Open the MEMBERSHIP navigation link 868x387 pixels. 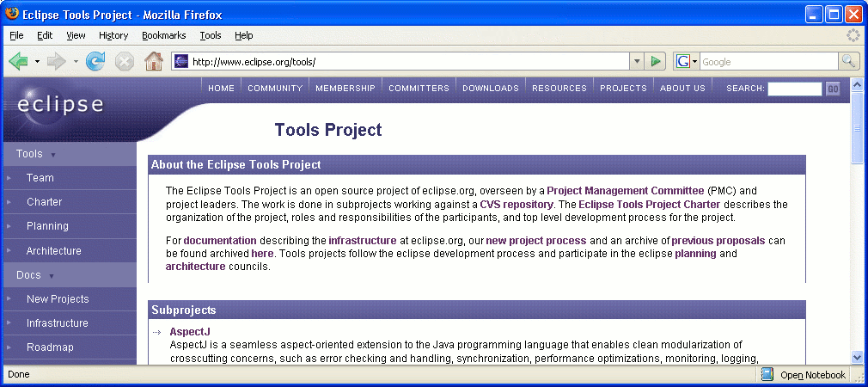(x=345, y=88)
